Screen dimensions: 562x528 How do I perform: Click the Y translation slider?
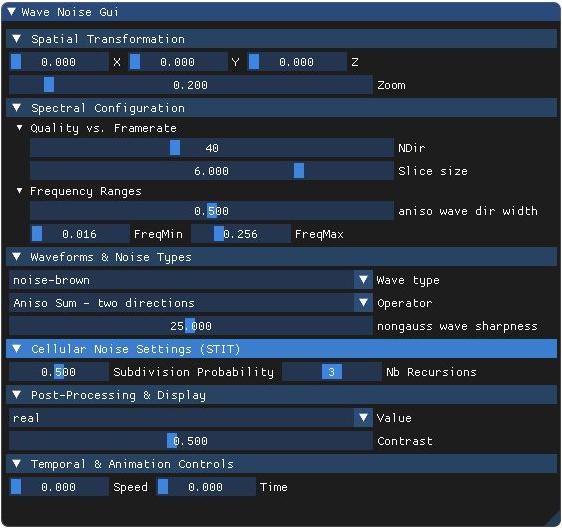click(178, 62)
